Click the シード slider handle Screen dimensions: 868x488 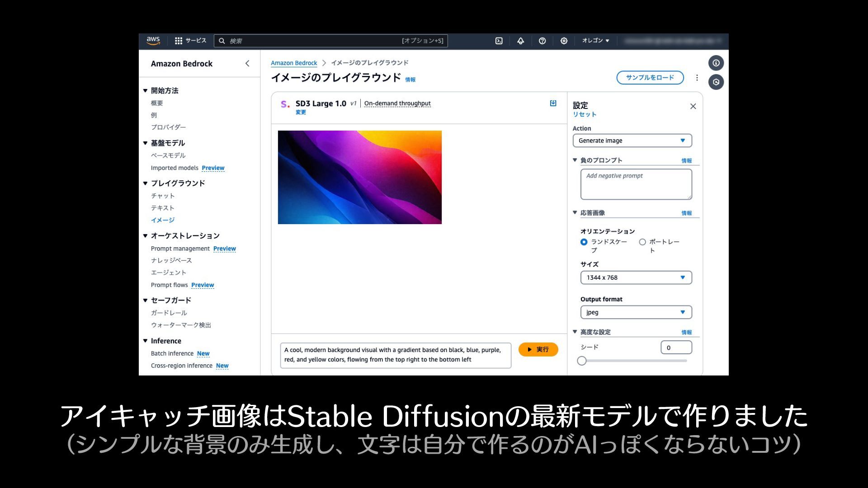(x=582, y=361)
